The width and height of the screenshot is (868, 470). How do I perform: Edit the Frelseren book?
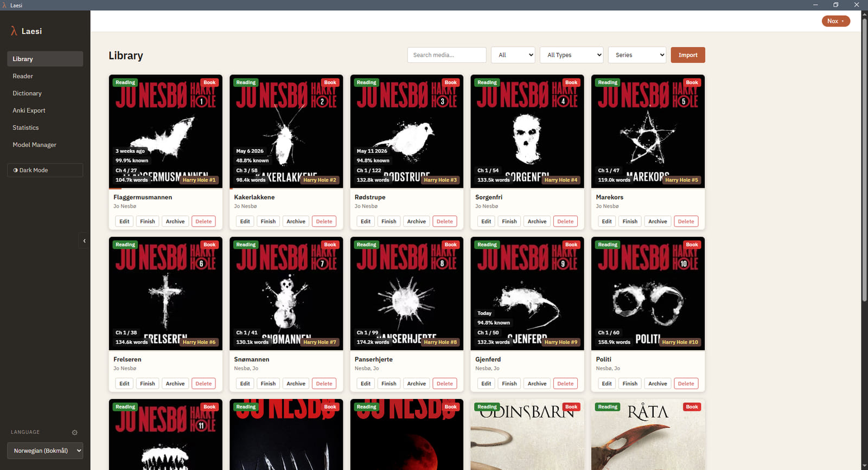click(124, 383)
